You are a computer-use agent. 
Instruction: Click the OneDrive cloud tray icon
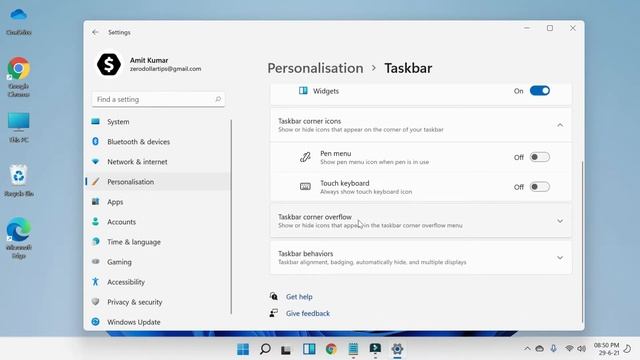pyautogui.click(x=540, y=349)
